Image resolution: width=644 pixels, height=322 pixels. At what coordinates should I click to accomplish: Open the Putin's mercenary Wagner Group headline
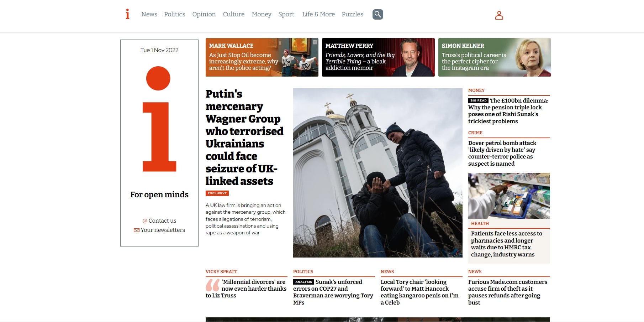click(x=245, y=137)
